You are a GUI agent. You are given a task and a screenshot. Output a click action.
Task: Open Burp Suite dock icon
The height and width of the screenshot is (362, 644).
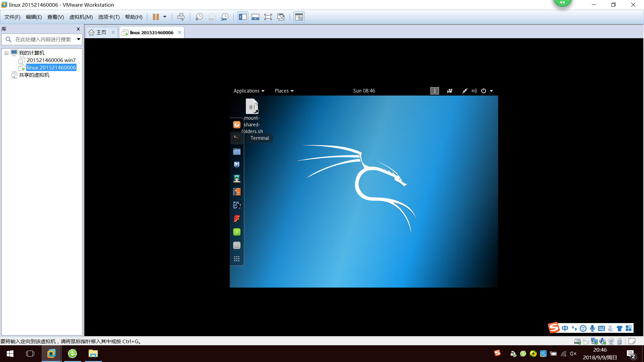[x=236, y=192]
